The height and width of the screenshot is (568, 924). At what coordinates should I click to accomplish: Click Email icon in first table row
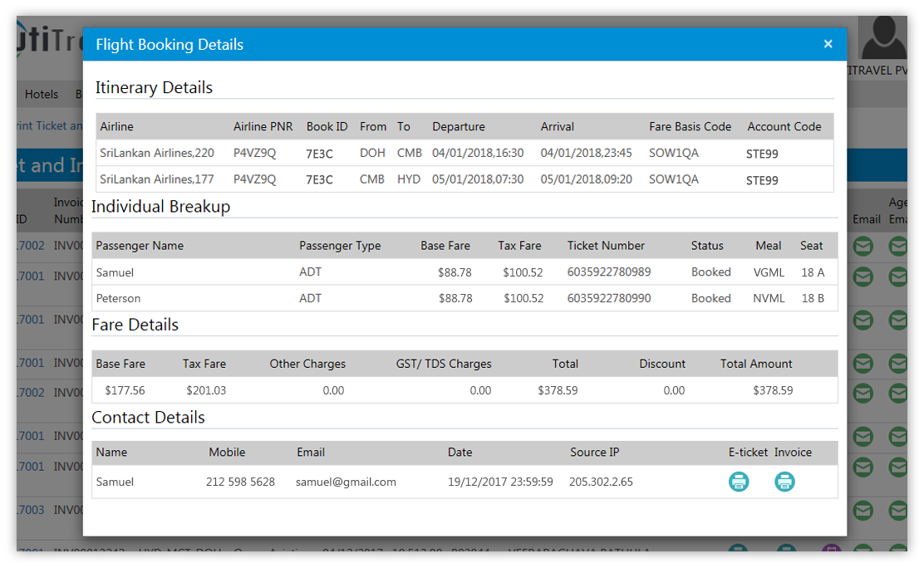(x=863, y=247)
